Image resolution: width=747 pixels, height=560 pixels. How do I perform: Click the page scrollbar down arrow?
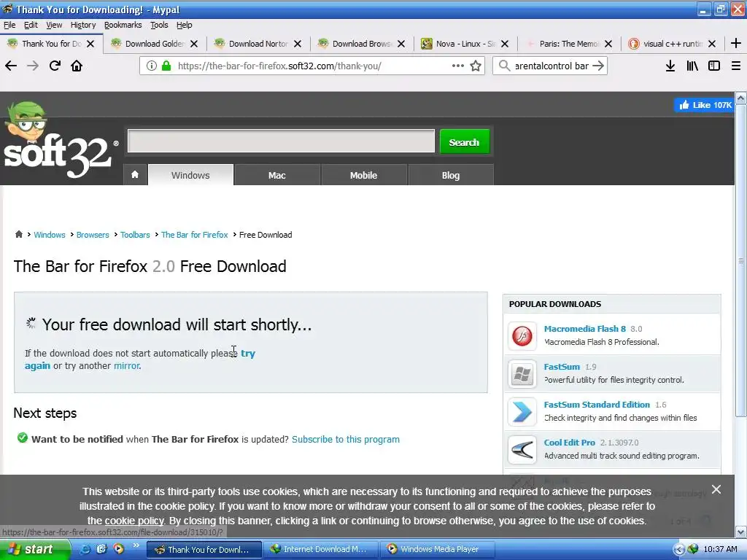click(x=741, y=532)
